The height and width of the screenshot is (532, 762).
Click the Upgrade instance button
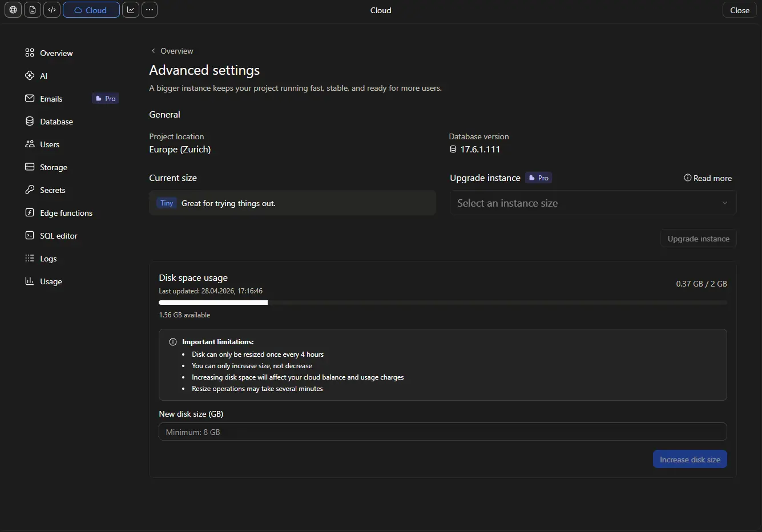coord(698,238)
